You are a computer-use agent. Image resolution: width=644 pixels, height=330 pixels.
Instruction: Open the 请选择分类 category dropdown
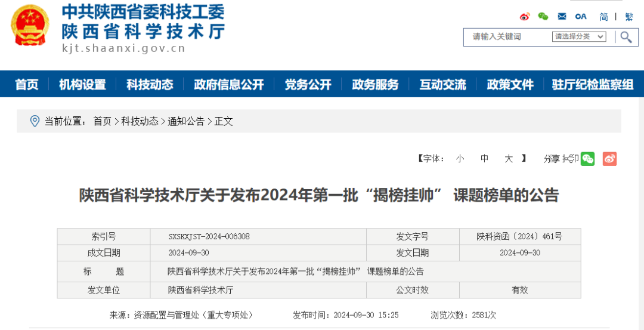click(579, 36)
